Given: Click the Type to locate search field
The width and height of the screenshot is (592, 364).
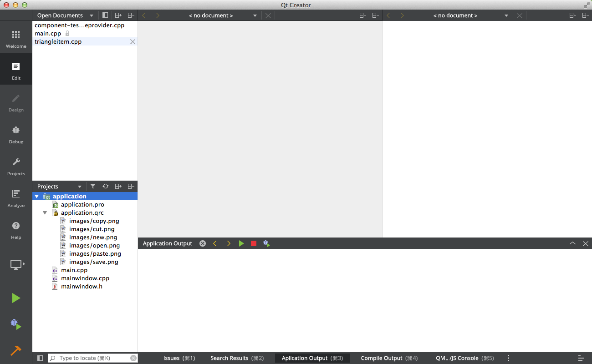Looking at the screenshot, I should click(93, 358).
